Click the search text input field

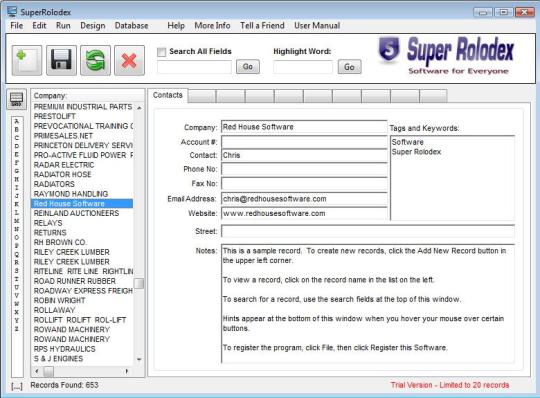coord(194,67)
